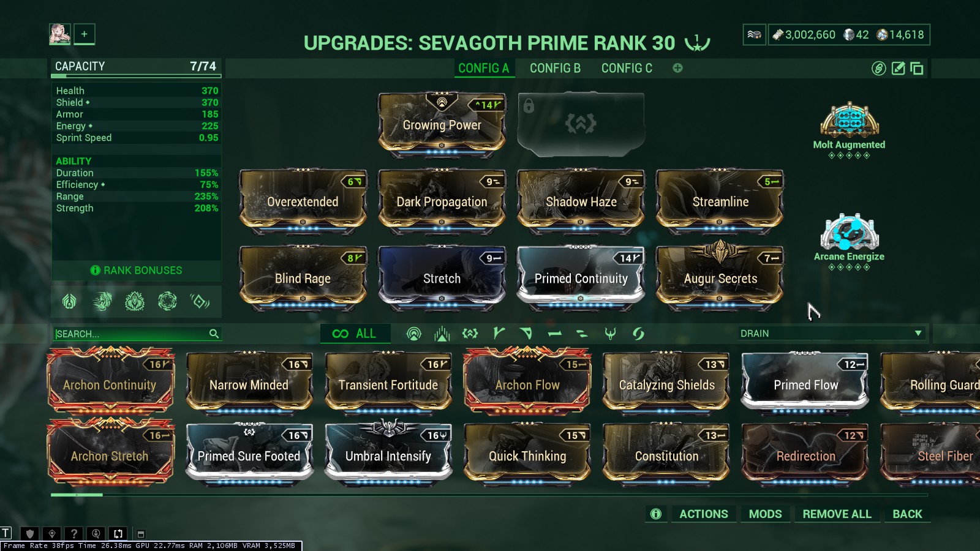Click the REMOVE ALL button

837,514
